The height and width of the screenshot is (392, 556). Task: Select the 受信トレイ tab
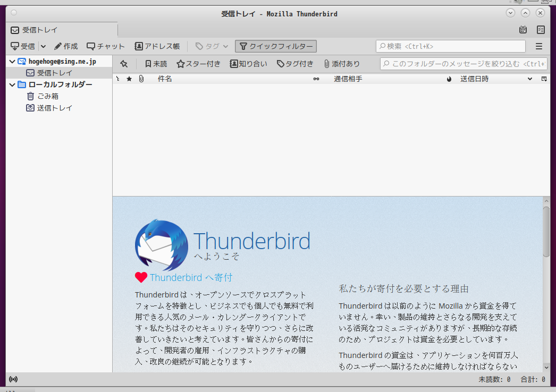click(x=62, y=30)
